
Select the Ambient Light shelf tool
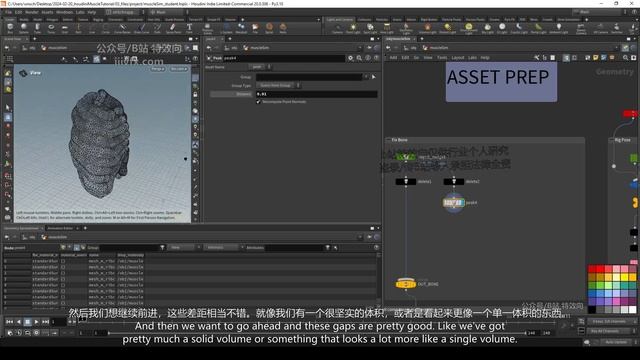[x=558, y=28]
